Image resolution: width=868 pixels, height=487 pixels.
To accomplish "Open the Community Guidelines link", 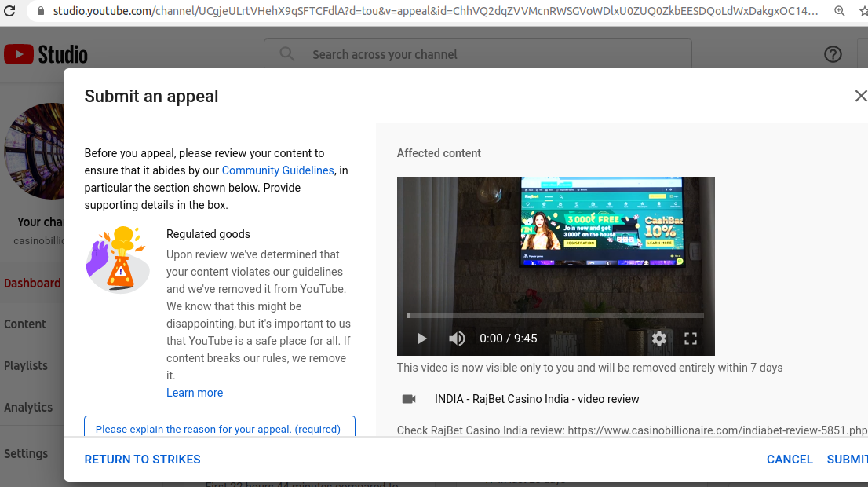I will click(x=278, y=170).
